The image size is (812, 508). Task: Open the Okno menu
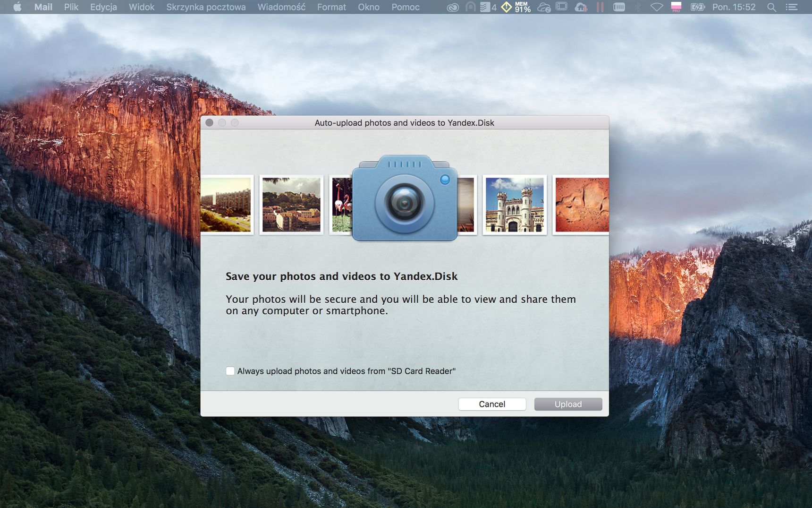point(369,7)
